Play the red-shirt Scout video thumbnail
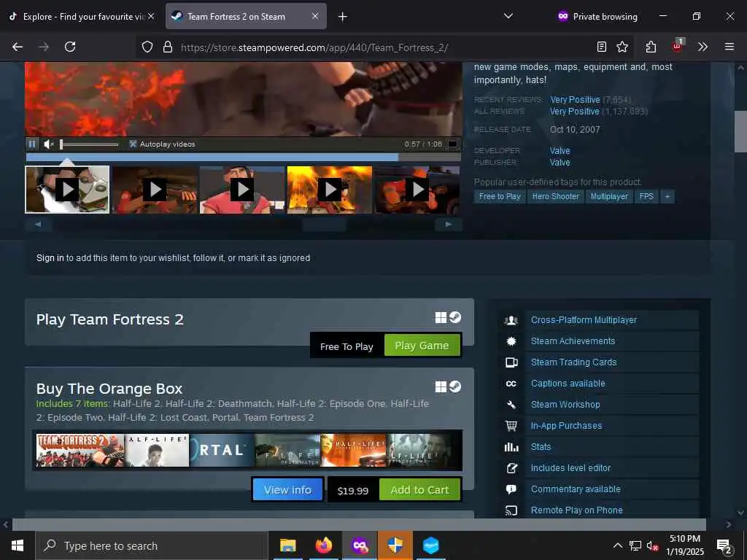Image resolution: width=747 pixels, height=560 pixels. 242,190
